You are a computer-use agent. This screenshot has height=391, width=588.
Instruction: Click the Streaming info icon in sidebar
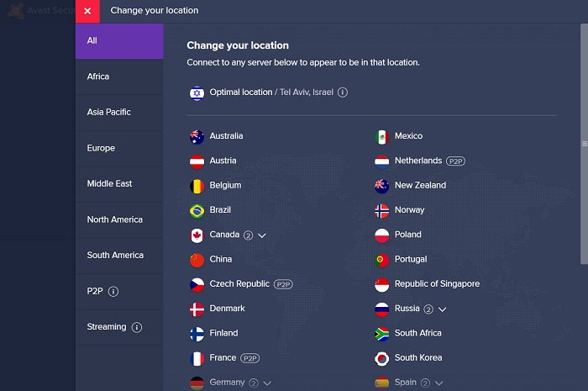point(137,327)
